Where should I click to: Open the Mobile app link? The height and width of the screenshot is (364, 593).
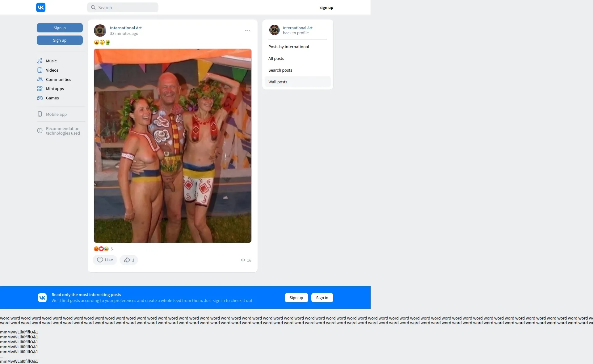coord(56,114)
